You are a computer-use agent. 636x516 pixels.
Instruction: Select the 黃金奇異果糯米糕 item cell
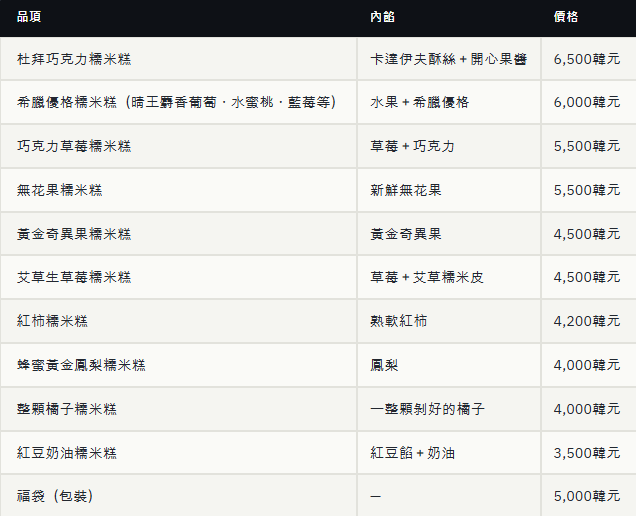click(178, 234)
